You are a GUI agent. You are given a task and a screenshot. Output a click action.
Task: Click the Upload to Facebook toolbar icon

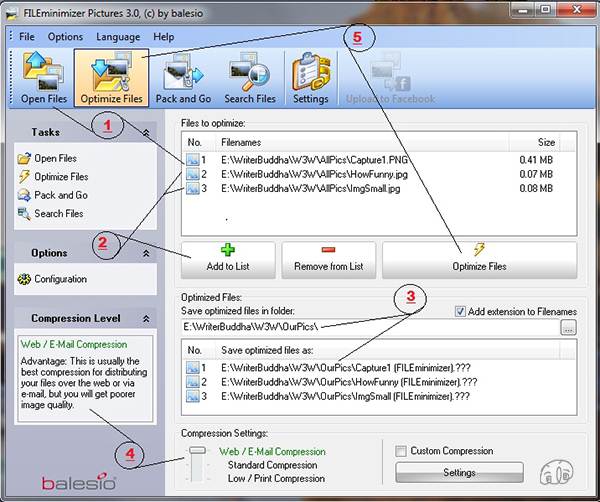(x=390, y=78)
